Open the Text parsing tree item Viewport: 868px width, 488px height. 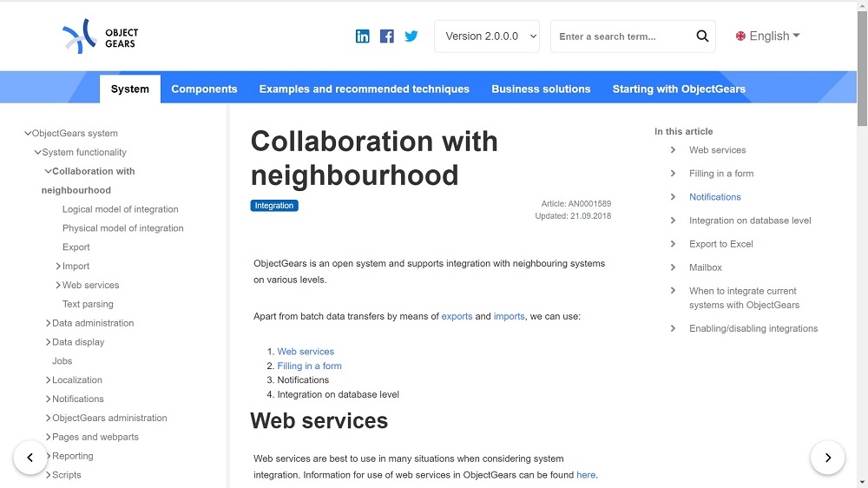click(88, 304)
